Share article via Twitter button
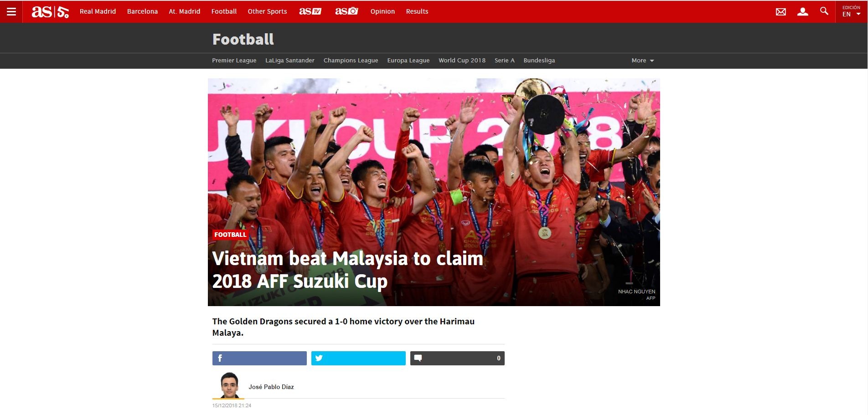The height and width of the screenshot is (415, 868). [x=358, y=358]
